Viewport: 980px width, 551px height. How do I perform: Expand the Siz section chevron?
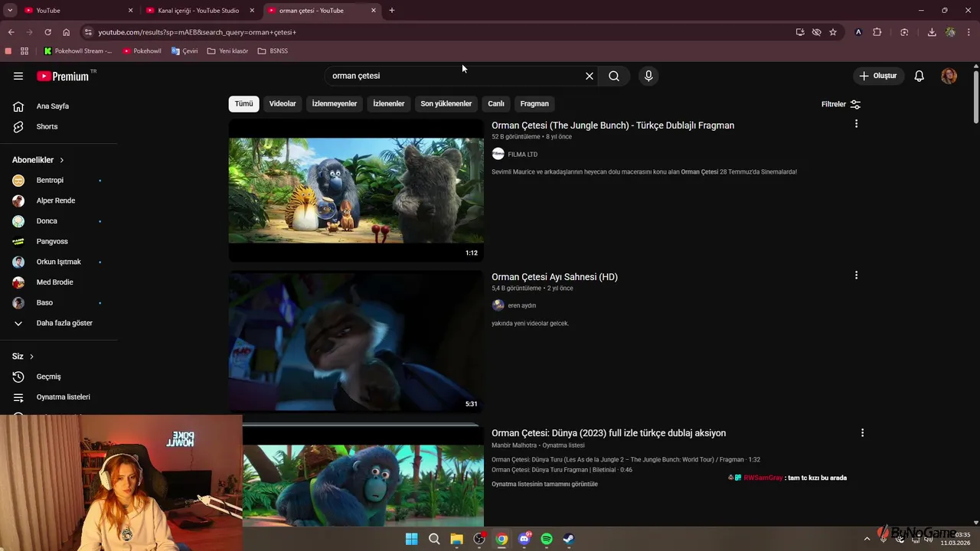point(31,357)
